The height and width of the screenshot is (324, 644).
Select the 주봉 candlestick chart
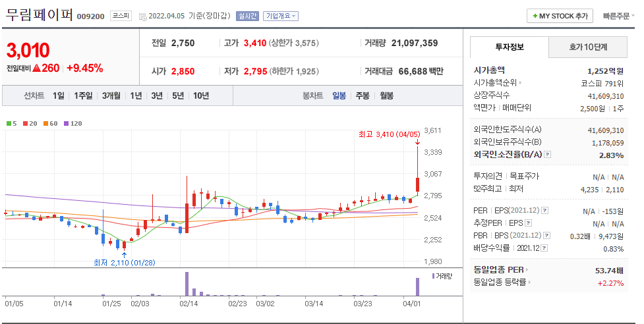click(363, 95)
